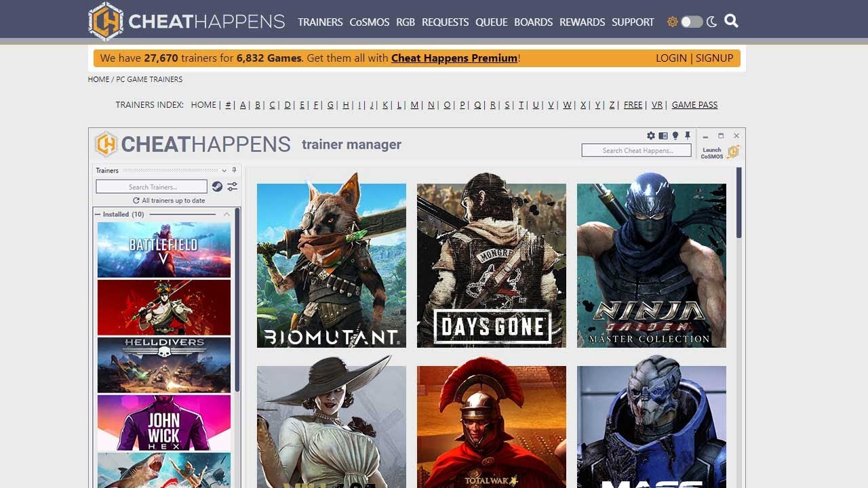Open the Trainers panel dropdown arrow

tap(226, 170)
